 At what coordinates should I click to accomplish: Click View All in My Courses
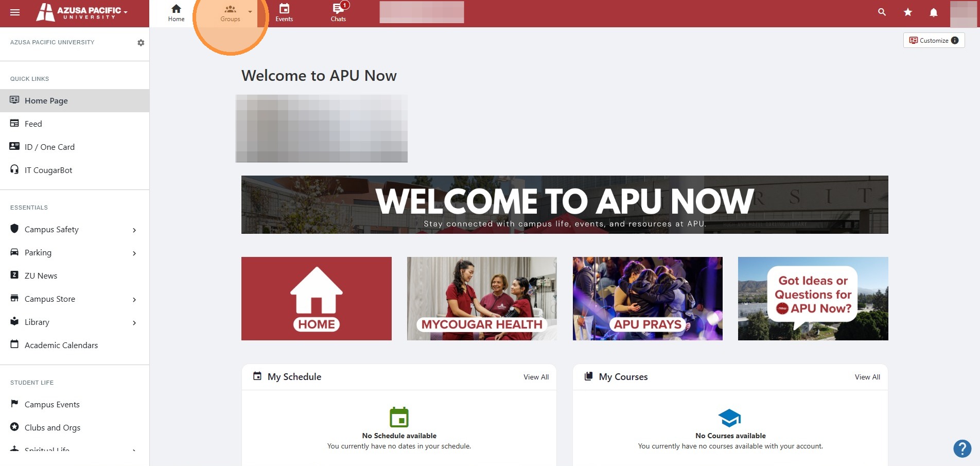tap(867, 377)
